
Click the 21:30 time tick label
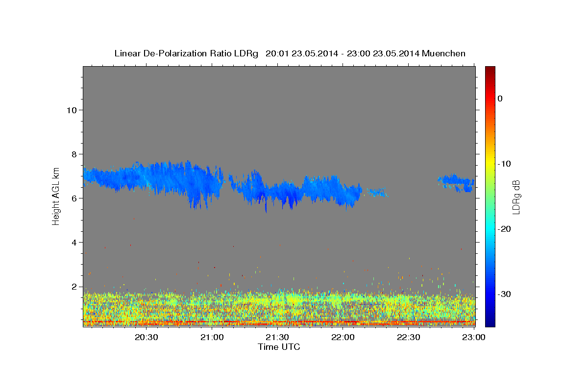pos(277,337)
